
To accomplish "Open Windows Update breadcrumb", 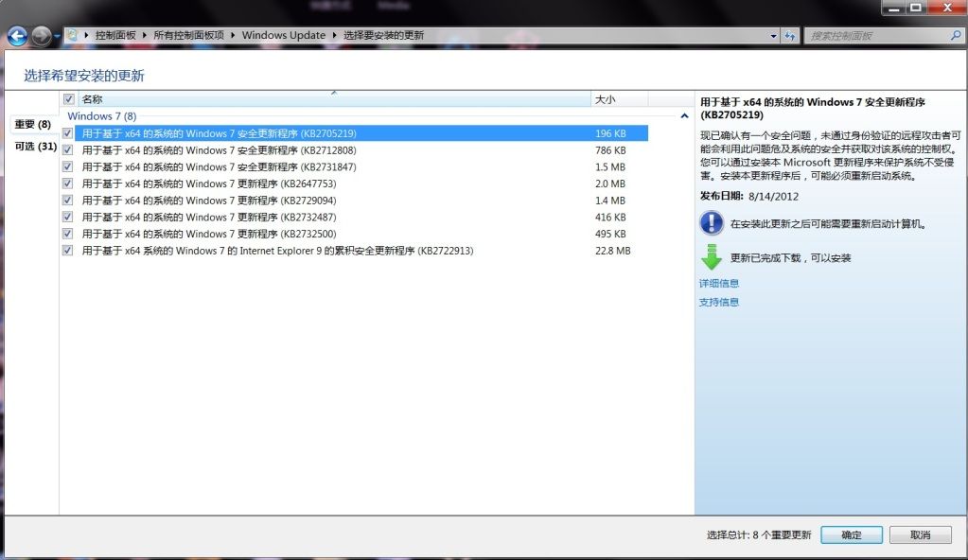I will [x=283, y=35].
